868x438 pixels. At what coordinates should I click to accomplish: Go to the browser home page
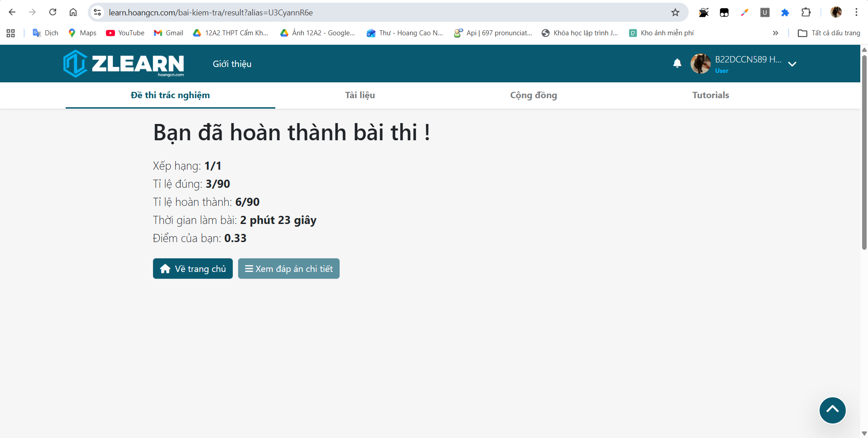tap(73, 12)
